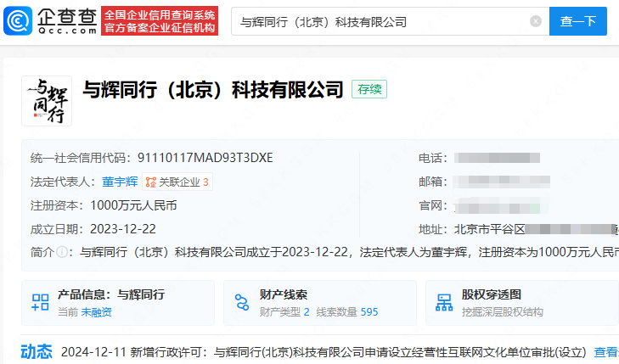Click the company title 与辉同行（北京）科技有限公司
This screenshot has width=619, height=364.
213,90
